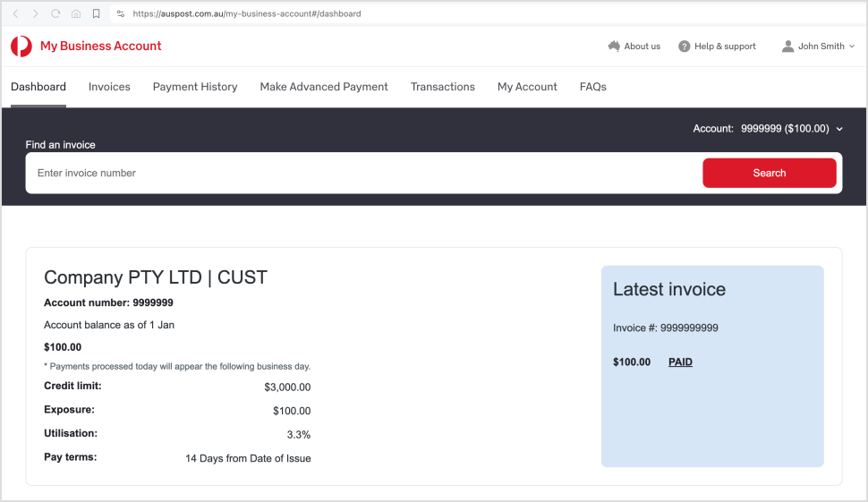868x502 pixels.
Task: Bookmark this page via bookmark icon
Action: click(x=96, y=13)
